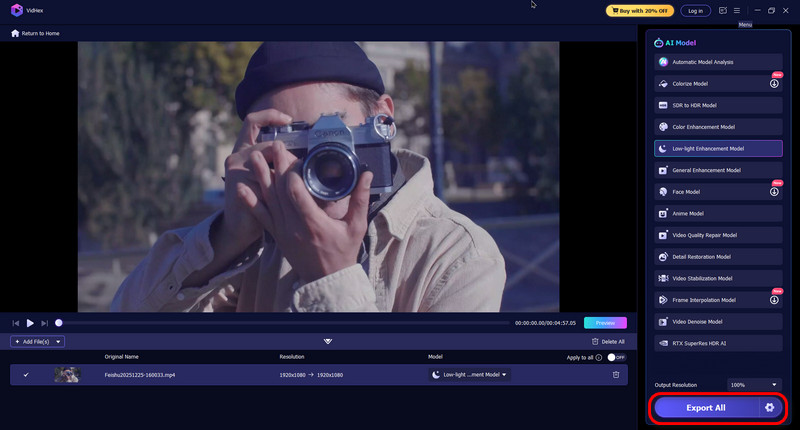Skip to the next frame
The image size is (800, 430).
point(45,323)
